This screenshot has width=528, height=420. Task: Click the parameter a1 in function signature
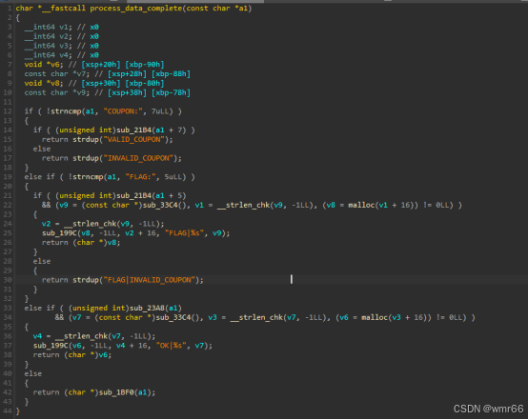coord(243,8)
